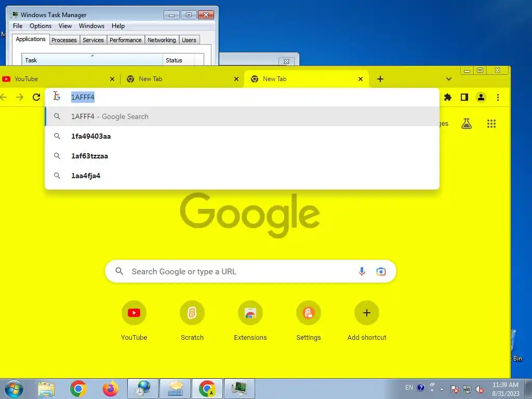Start voice search with the microphone icon
This screenshot has height=399, width=532.
[x=362, y=271]
